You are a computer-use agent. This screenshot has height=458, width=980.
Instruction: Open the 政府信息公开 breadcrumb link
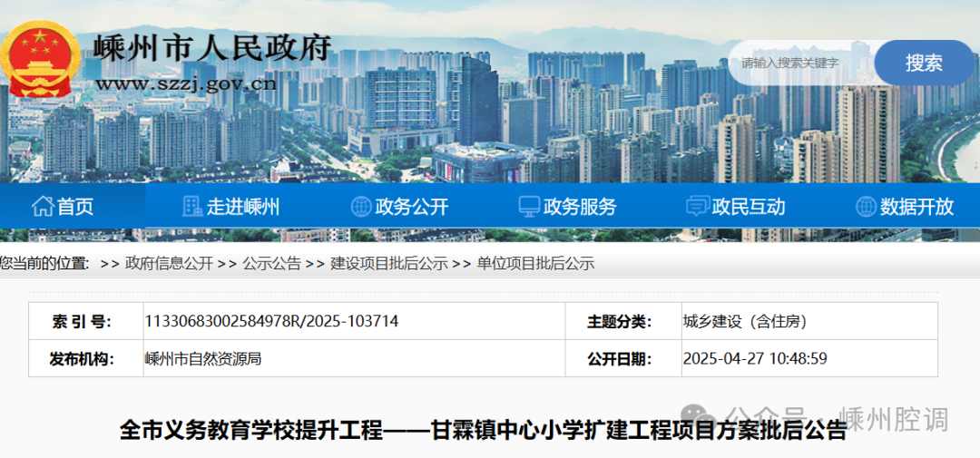click(169, 263)
